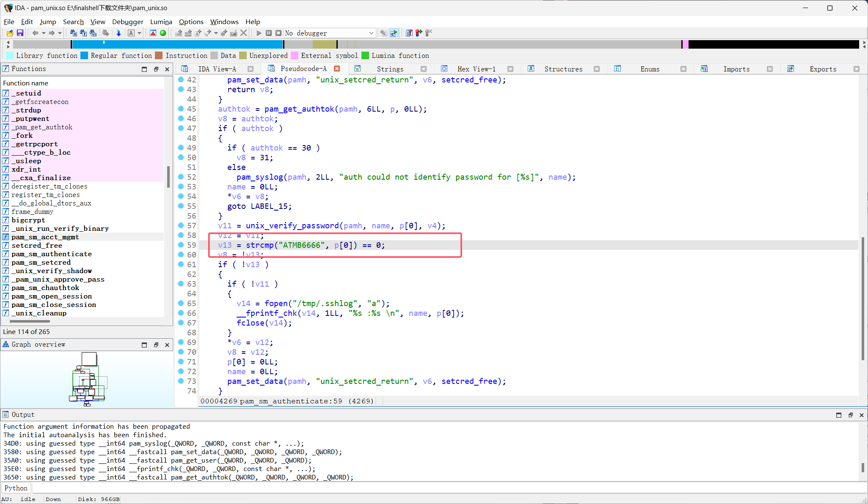Image resolution: width=868 pixels, height=504 pixels.
Task: Click the Open file toolbar icon
Action: (x=10, y=33)
